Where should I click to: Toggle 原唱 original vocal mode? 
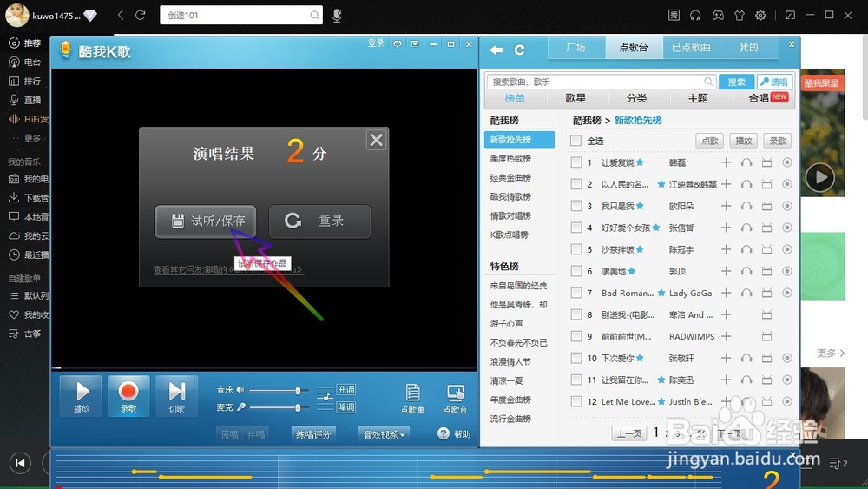pos(229,434)
